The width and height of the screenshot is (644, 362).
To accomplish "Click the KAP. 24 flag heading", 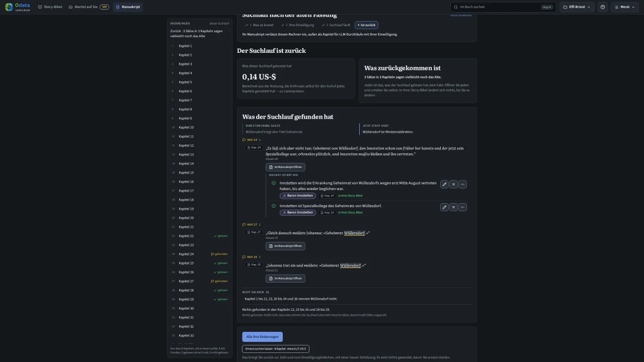I will [x=252, y=140].
